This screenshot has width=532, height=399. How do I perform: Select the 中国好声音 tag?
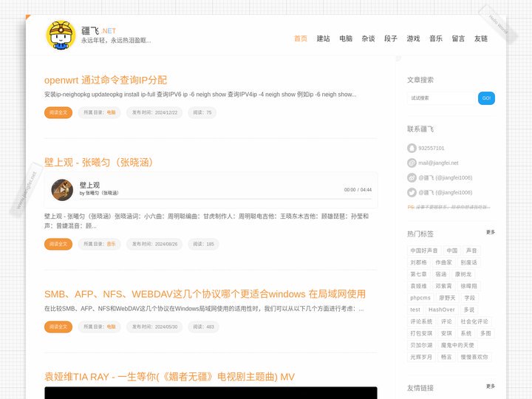tap(424, 250)
